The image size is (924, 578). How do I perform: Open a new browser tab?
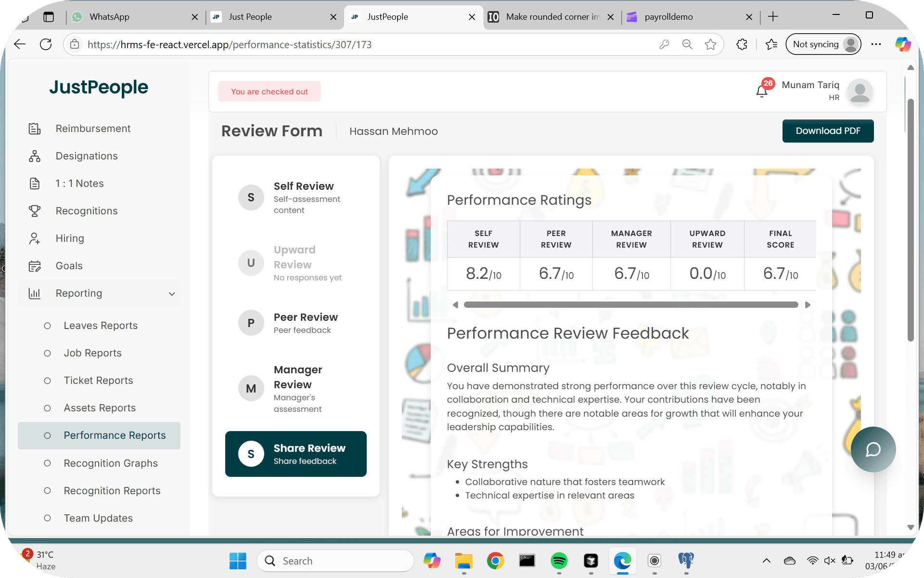773,17
